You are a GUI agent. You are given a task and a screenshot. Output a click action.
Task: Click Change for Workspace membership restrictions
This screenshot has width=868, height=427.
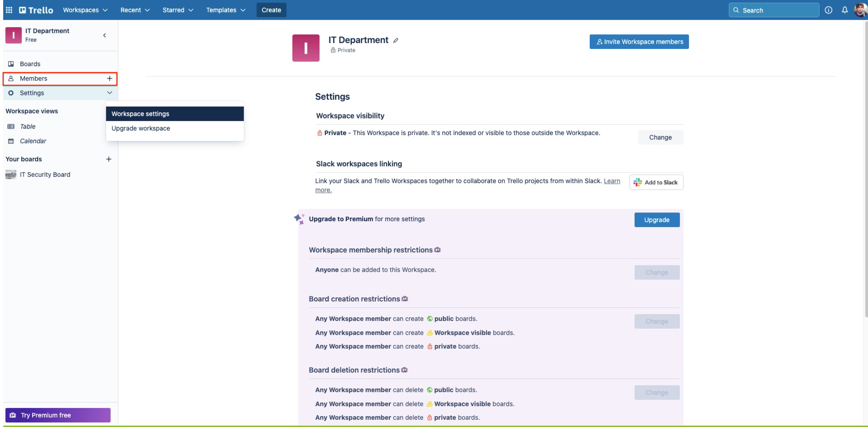tap(657, 272)
